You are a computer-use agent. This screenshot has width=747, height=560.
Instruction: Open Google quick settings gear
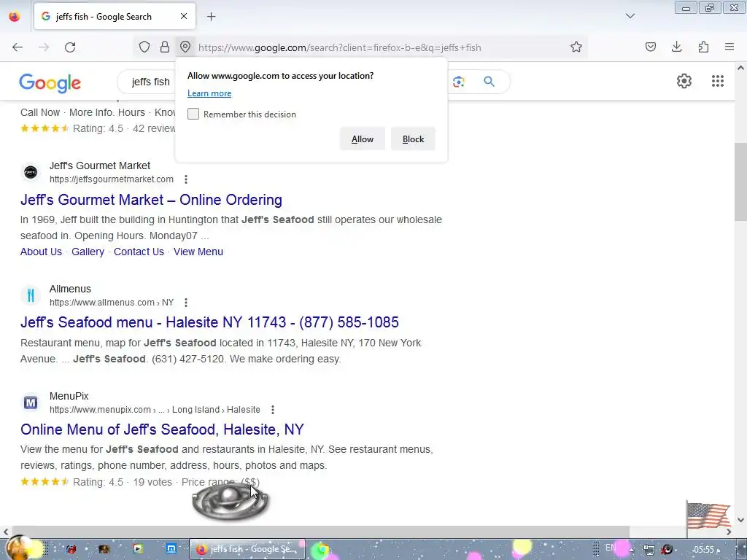tap(684, 81)
